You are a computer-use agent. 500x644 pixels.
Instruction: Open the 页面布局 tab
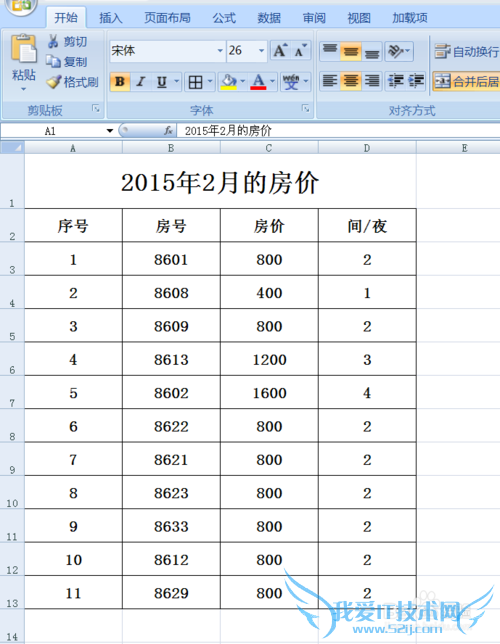[167, 18]
